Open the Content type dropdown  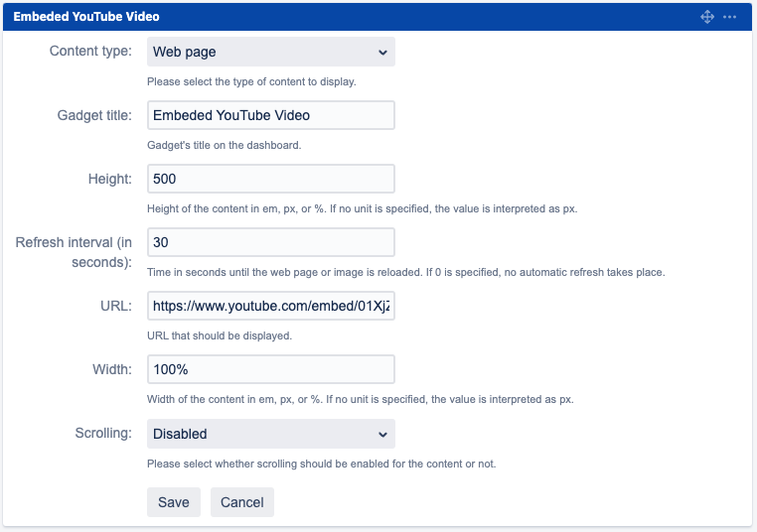click(270, 52)
